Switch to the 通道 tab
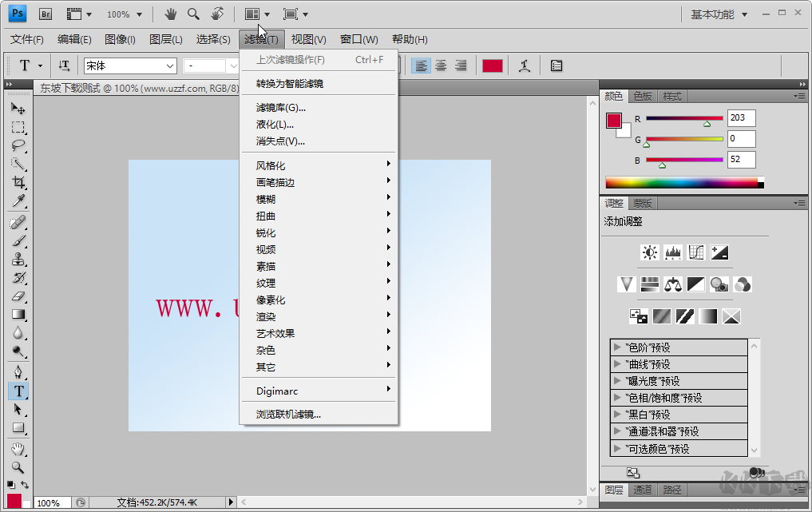812x512 pixels. (643, 490)
